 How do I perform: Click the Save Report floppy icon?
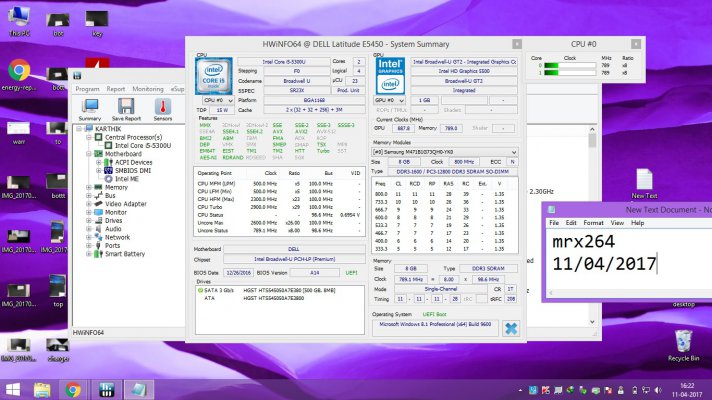(x=126, y=109)
